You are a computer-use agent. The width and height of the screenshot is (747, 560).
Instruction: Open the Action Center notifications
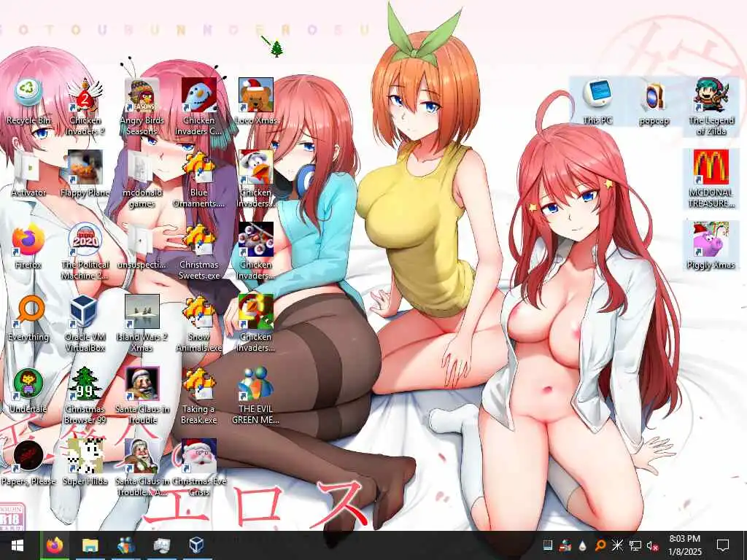tap(723, 545)
